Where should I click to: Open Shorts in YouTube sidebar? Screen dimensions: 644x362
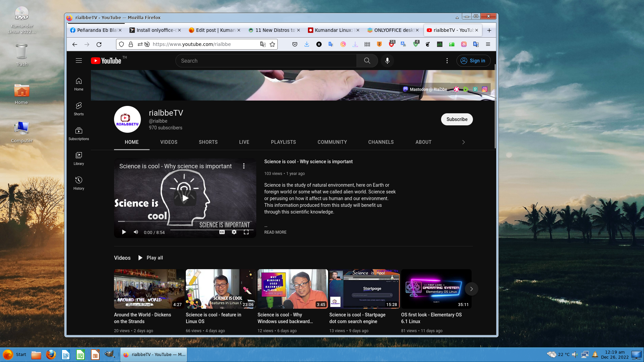[79, 109]
